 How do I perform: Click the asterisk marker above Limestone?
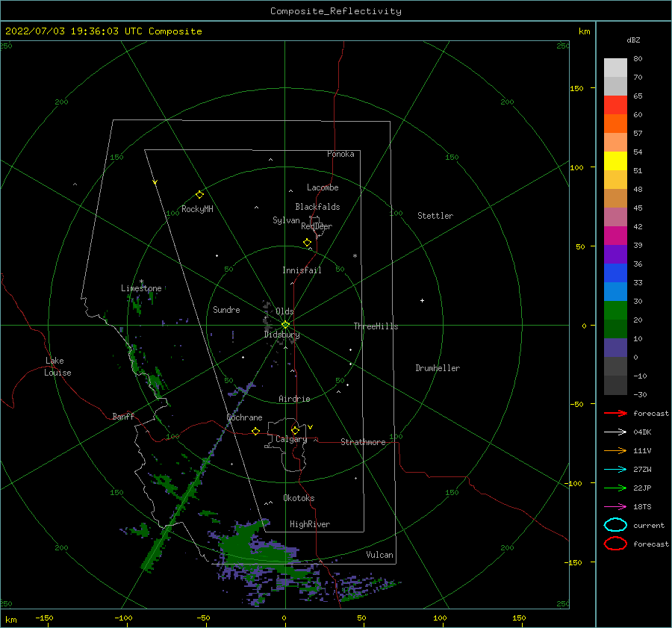[x=141, y=282]
